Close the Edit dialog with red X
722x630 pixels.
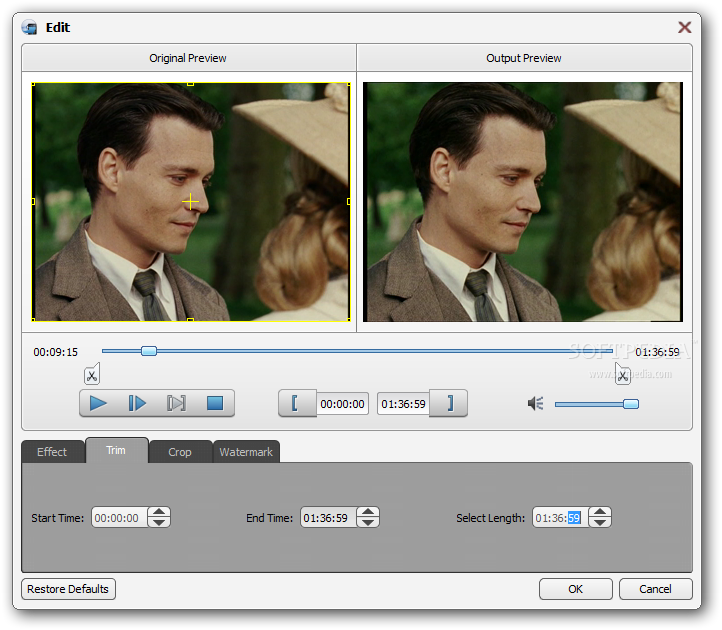click(684, 28)
